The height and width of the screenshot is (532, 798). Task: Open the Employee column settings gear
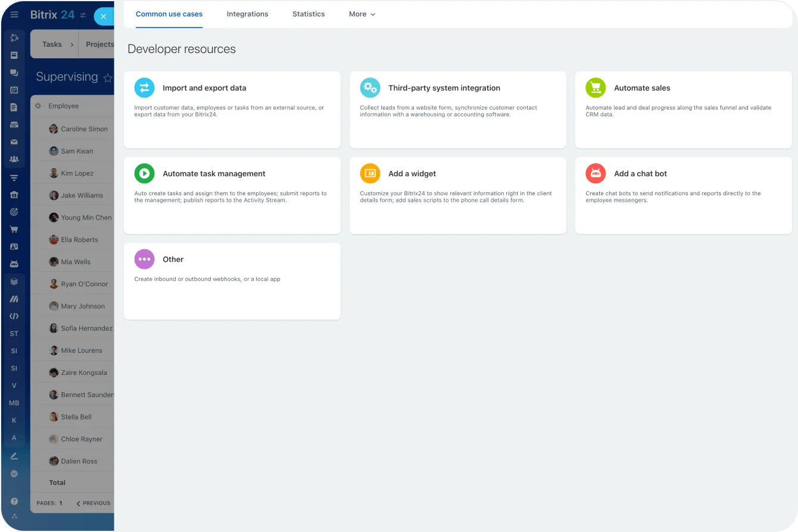pos(38,106)
